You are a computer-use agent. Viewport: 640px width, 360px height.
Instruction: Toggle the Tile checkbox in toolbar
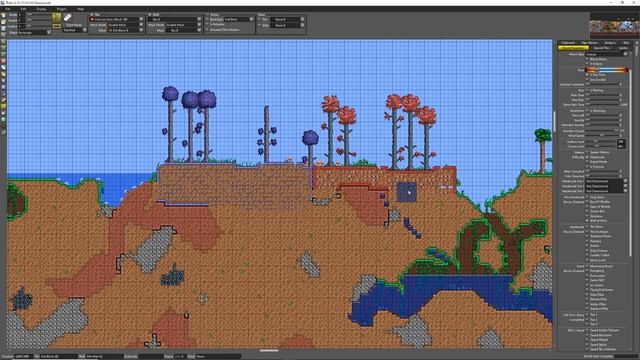[x=92, y=14]
